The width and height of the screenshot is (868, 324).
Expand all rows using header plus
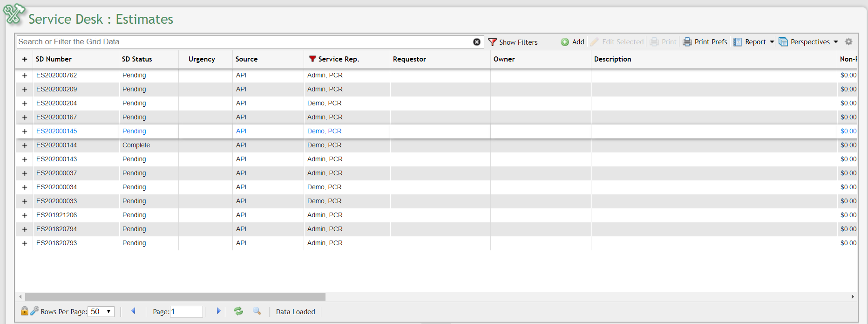(x=25, y=59)
